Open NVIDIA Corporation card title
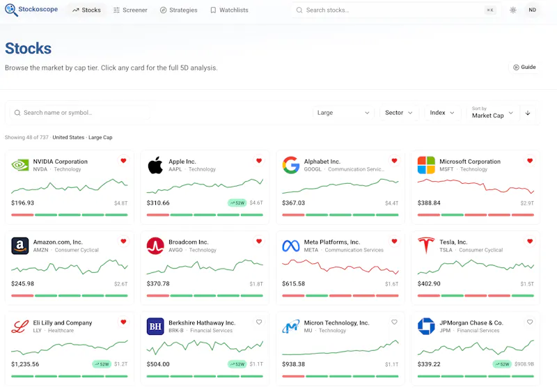This screenshot has width=557, height=392. click(60, 162)
